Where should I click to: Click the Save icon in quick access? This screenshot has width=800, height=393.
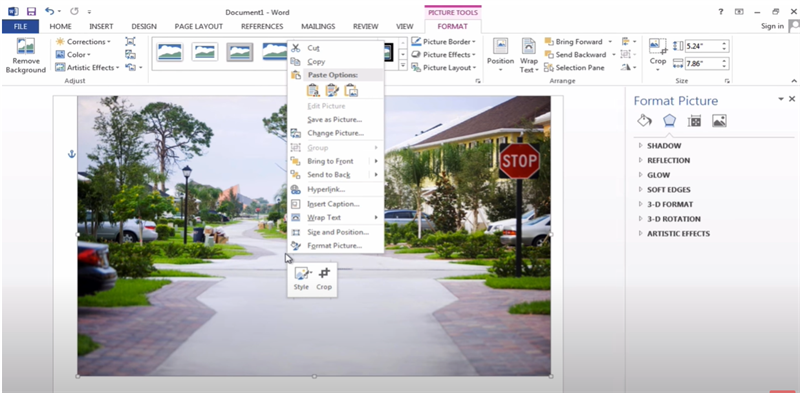(31, 11)
